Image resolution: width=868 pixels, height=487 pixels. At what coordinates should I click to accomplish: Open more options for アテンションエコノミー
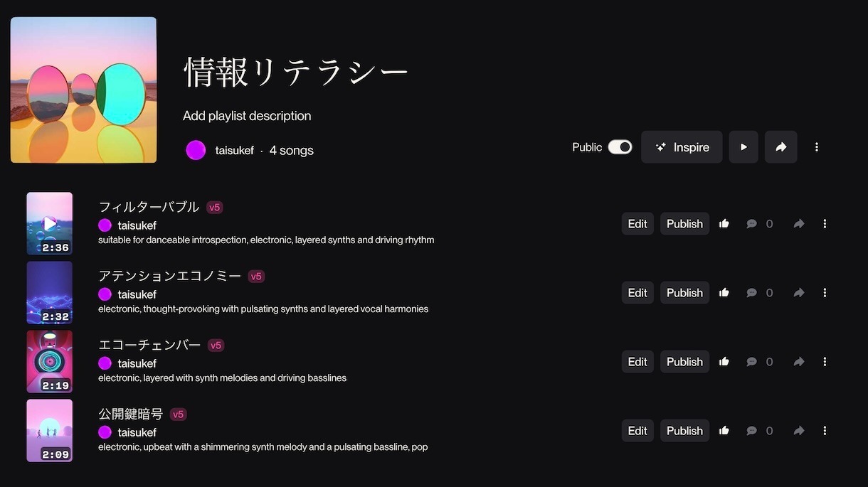tap(825, 293)
